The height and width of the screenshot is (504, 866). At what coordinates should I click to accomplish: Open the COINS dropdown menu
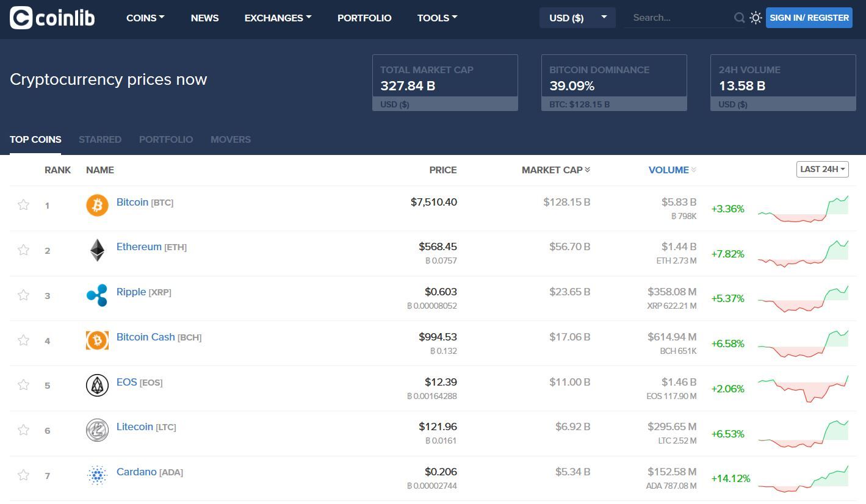click(145, 18)
